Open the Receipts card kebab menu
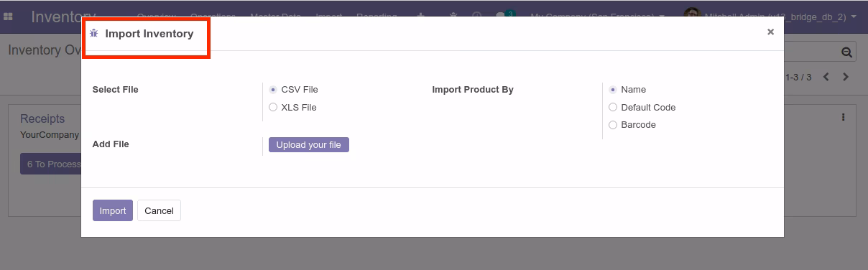The image size is (868, 270). click(843, 117)
